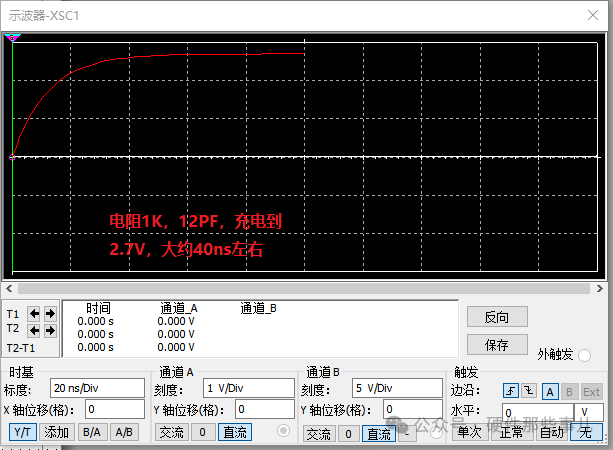This screenshot has height=450, width=613.
Task: Click the T1 cursor left arrow
Action: point(35,313)
